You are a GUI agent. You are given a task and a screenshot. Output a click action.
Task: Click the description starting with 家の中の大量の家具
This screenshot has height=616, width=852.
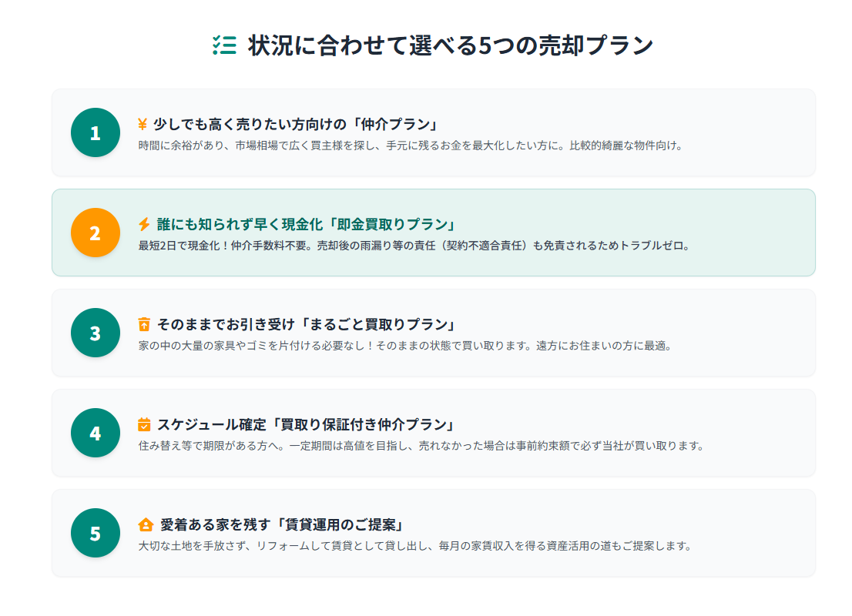coord(405,346)
